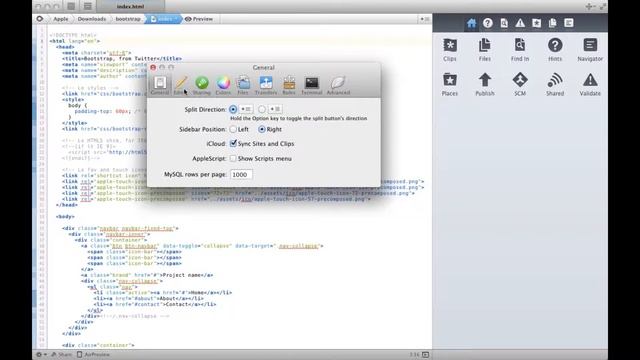Open Rules preferences pane icon
Image resolution: width=640 pixels, height=360 pixels.
(x=289, y=85)
